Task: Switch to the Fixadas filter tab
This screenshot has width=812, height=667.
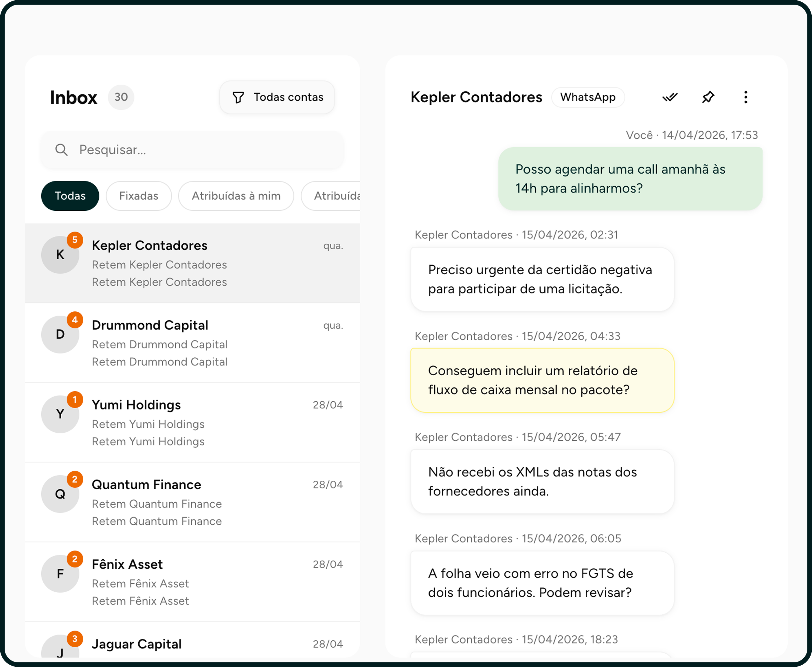Action: pyautogui.click(x=139, y=196)
